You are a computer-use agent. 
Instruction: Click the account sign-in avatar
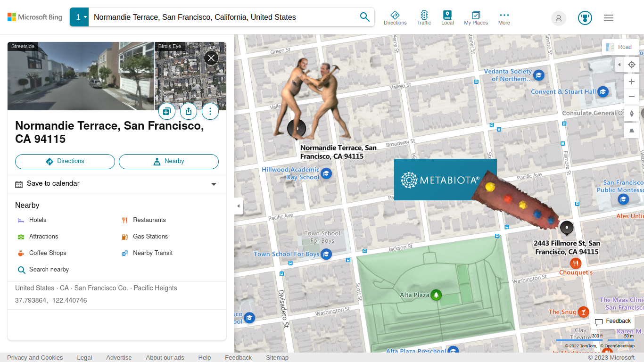click(x=559, y=18)
